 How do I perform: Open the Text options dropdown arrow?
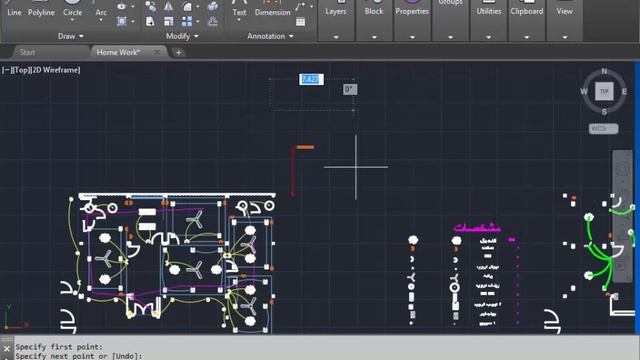(239, 20)
